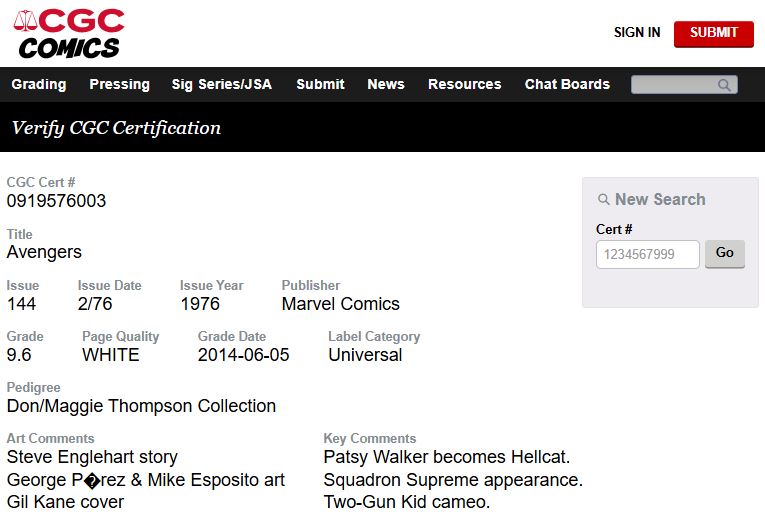Click the Universal label category value
The image size is (765, 520).
tap(365, 355)
